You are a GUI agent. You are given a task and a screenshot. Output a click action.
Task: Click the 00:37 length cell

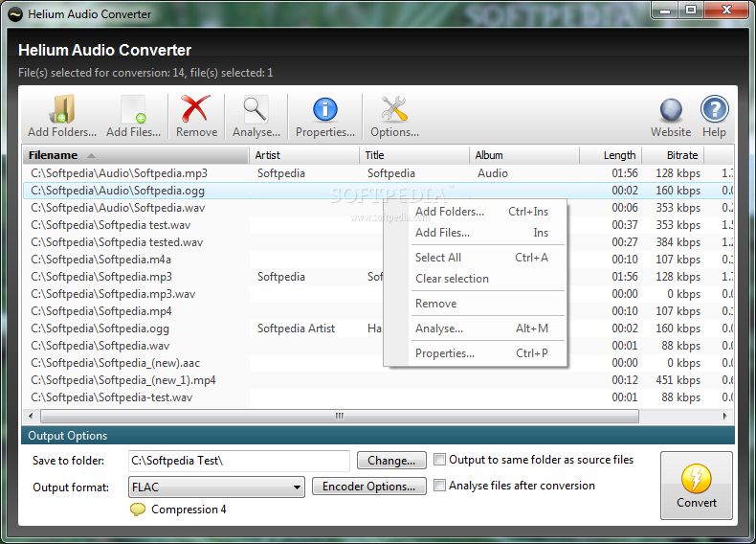pyautogui.click(x=625, y=225)
